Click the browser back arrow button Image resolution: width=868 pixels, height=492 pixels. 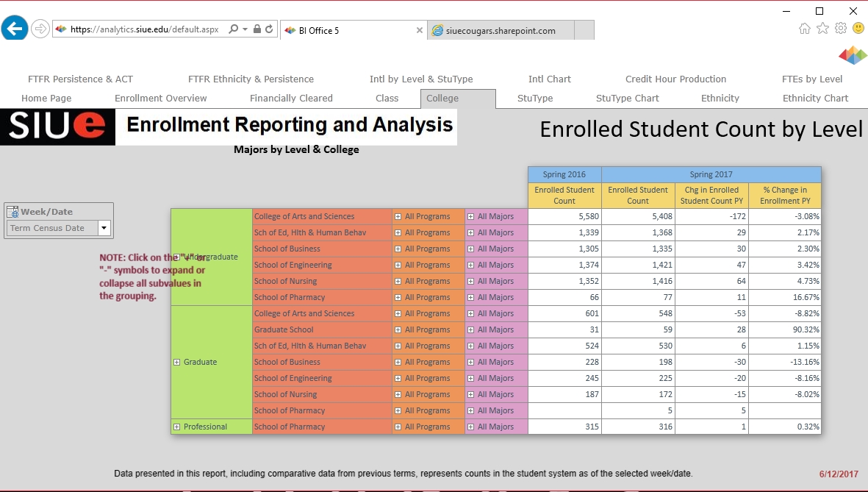(x=15, y=29)
